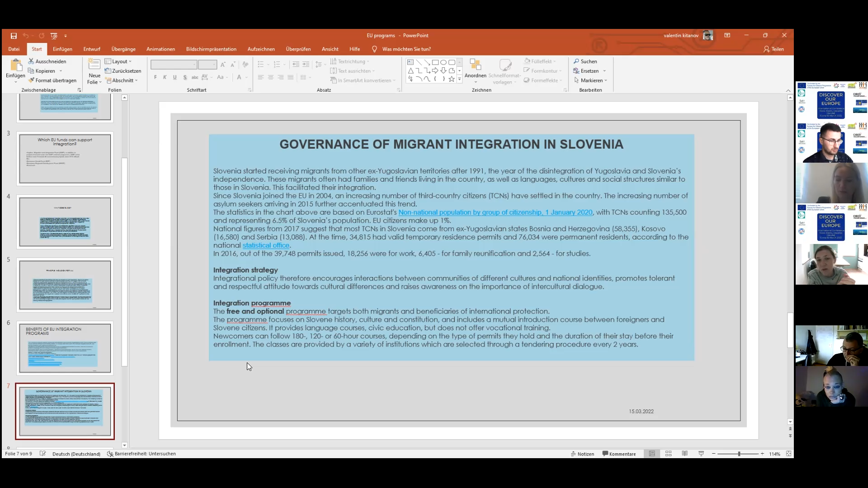Follow 'Non-national population by group of citizenship' link
The height and width of the screenshot is (488, 868).
tap(495, 212)
